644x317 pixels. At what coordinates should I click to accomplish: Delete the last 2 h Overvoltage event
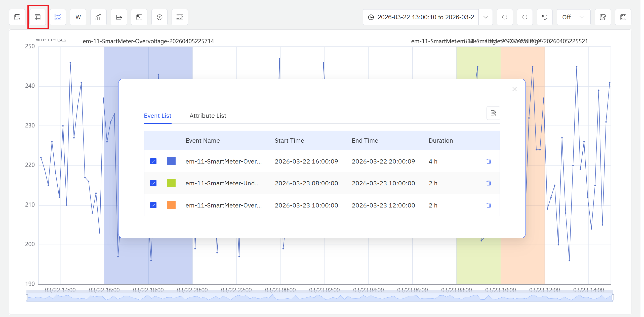(x=489, y=205)
